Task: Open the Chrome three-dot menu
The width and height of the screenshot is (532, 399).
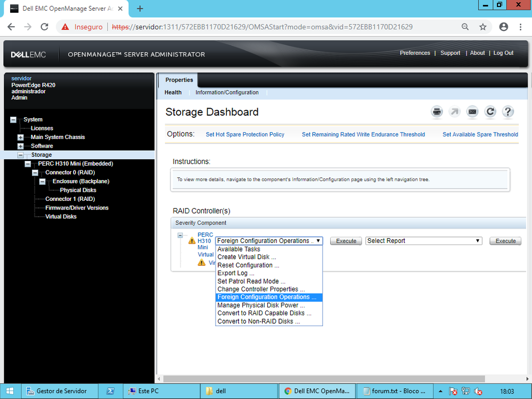Action: click(x=520, y=27)
